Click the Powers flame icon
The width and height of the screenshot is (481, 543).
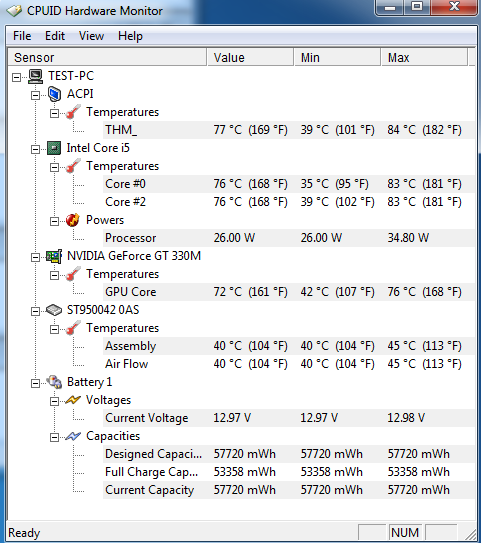[73, 220]
